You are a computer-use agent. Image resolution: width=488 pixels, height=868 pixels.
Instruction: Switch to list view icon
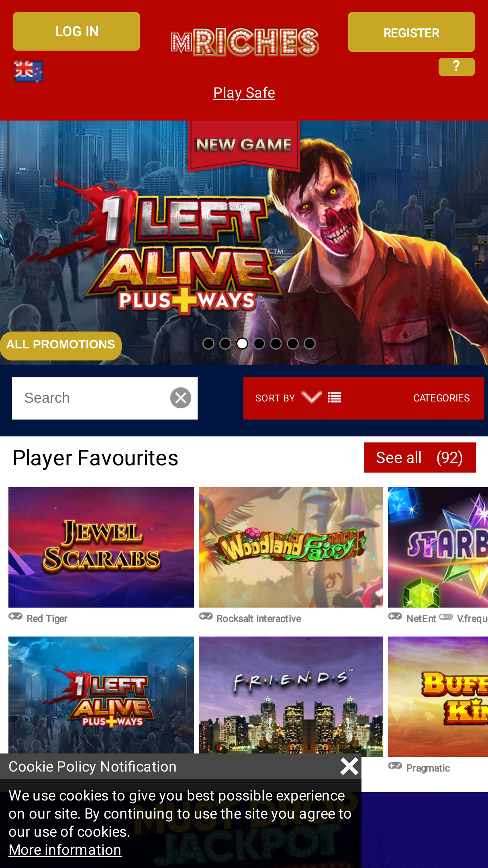(334, 398)
